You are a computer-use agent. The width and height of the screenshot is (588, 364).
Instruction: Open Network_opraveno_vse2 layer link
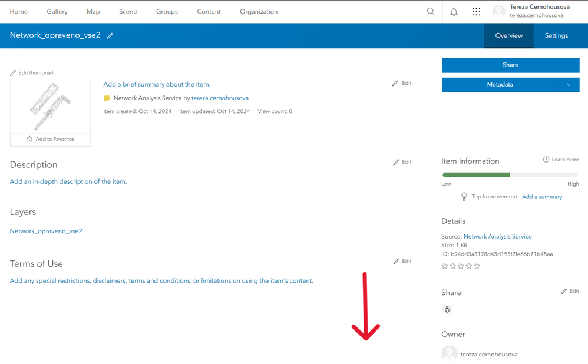coord(46,231)
